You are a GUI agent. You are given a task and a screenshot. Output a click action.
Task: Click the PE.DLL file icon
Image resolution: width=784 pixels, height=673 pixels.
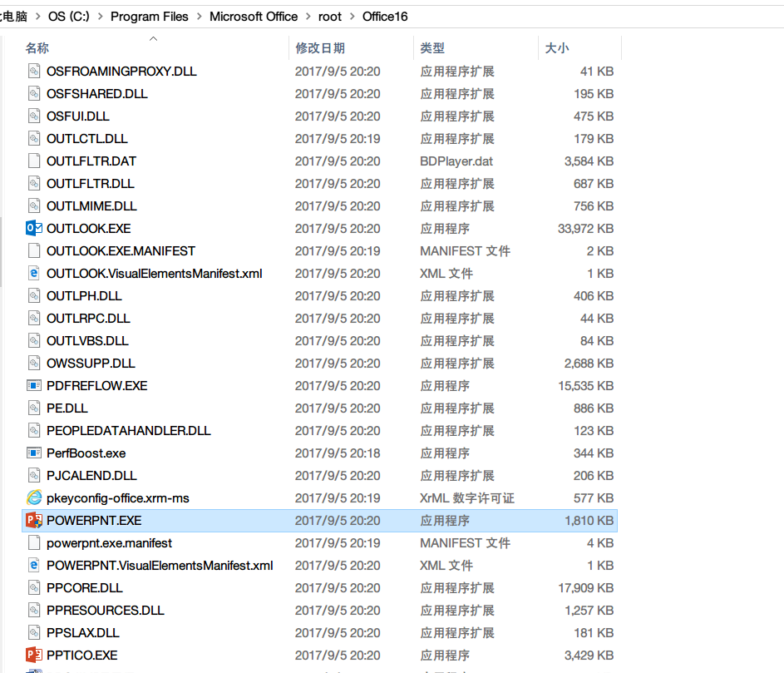point(34,408)
